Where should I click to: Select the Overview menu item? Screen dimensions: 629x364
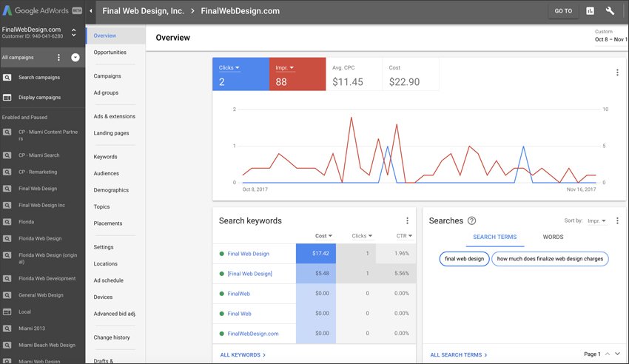(104, 36)
